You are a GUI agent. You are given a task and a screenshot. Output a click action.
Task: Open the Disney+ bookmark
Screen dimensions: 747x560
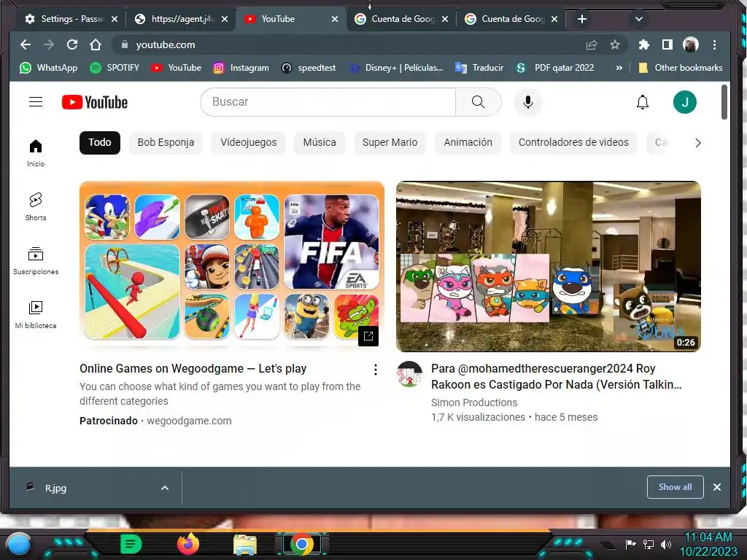coord(396,68)
